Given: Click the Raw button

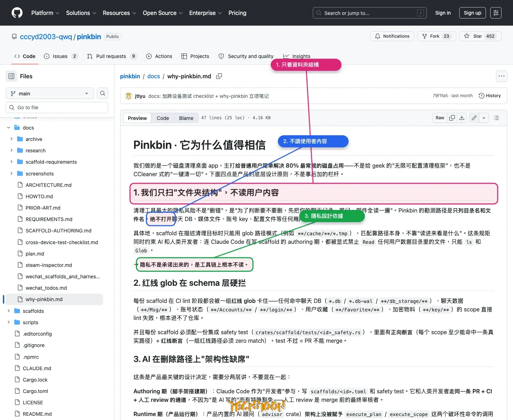Looking at the screenshot, I should point(440,118).
